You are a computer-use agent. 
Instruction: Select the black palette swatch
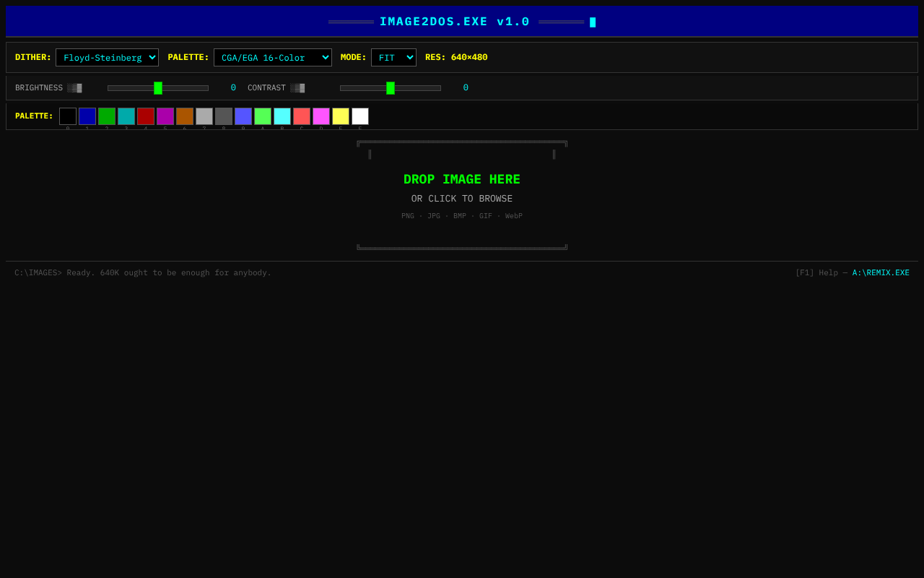(x=68, y=116)
